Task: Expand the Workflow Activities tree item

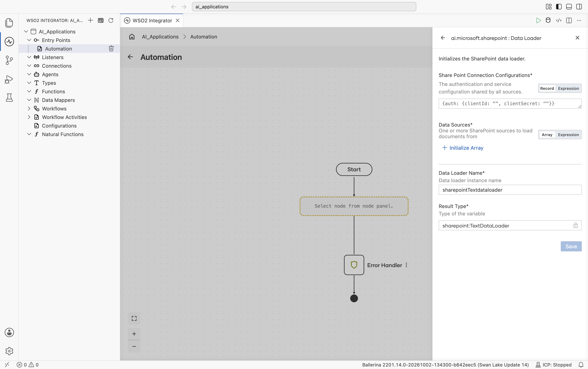Action: 29,117
